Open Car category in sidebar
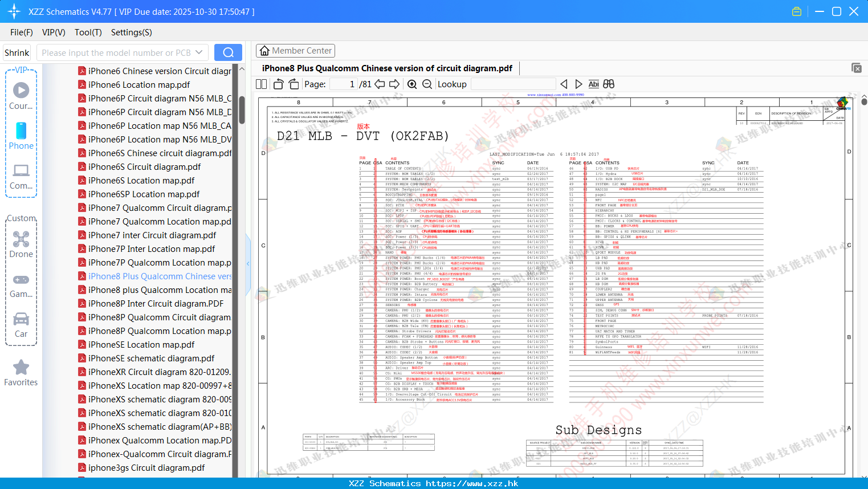This screenshot has width=868, height=489. pyautogui.click(x=21, y=325)
